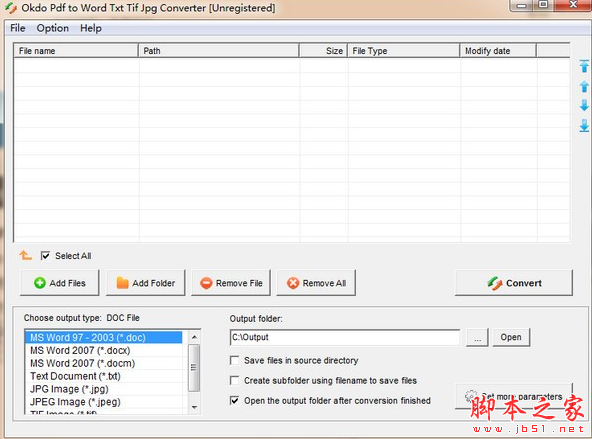Click the Remove File button
The image size is (592, 439).
(x=231, y=283)
